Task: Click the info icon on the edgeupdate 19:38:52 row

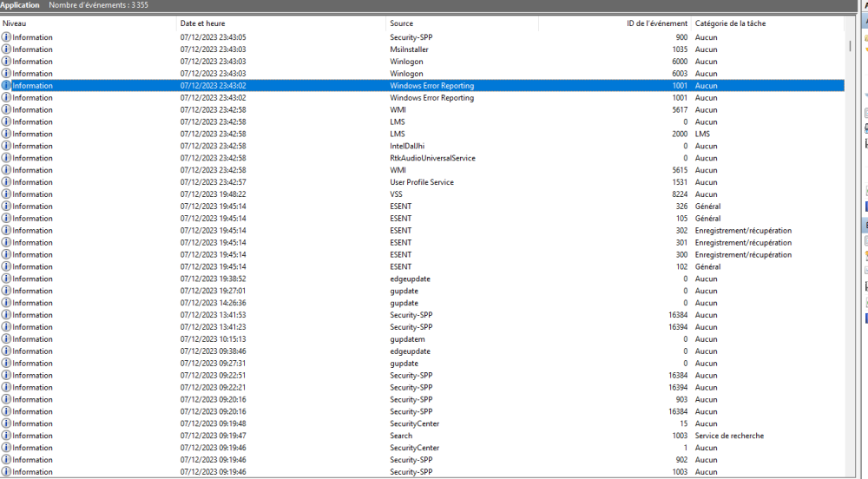Action: pos(6,279)
